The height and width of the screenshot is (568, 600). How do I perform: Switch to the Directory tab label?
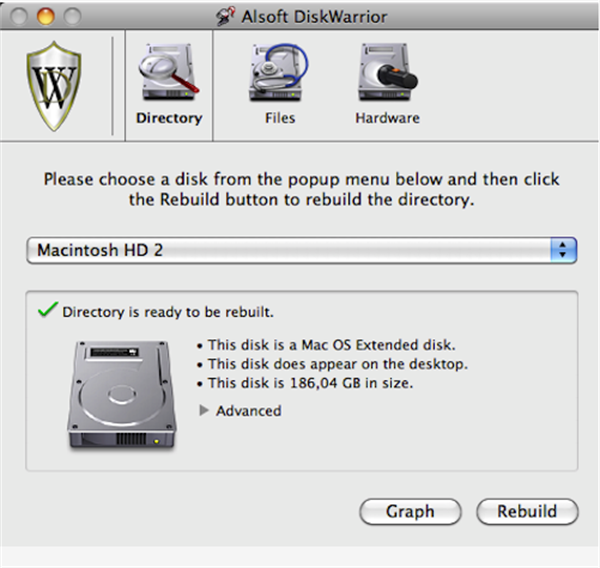169,118
